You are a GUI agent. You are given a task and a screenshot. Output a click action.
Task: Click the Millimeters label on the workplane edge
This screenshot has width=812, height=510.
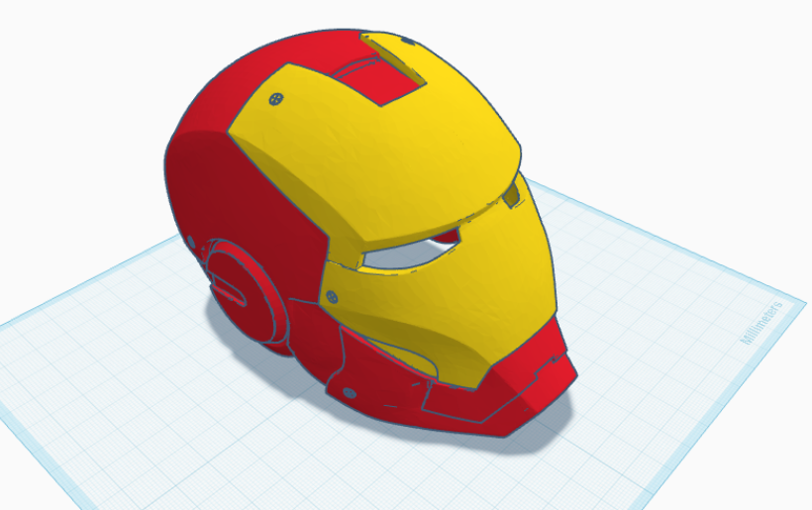[x=760, y=323]
